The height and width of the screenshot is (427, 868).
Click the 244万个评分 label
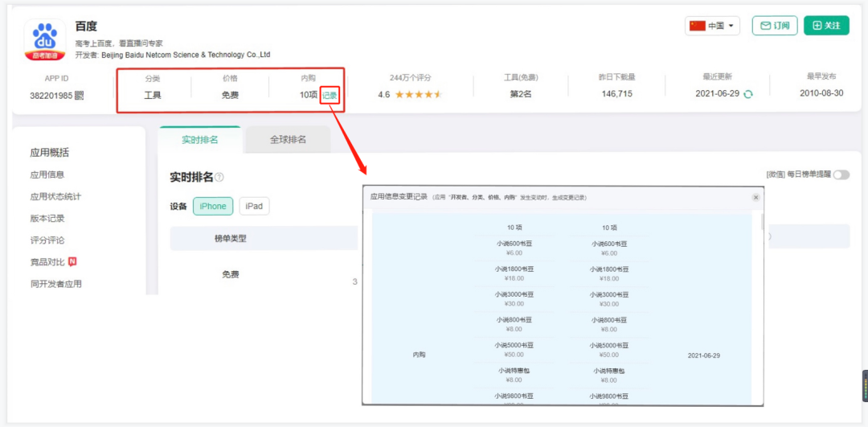pos(410,77)
